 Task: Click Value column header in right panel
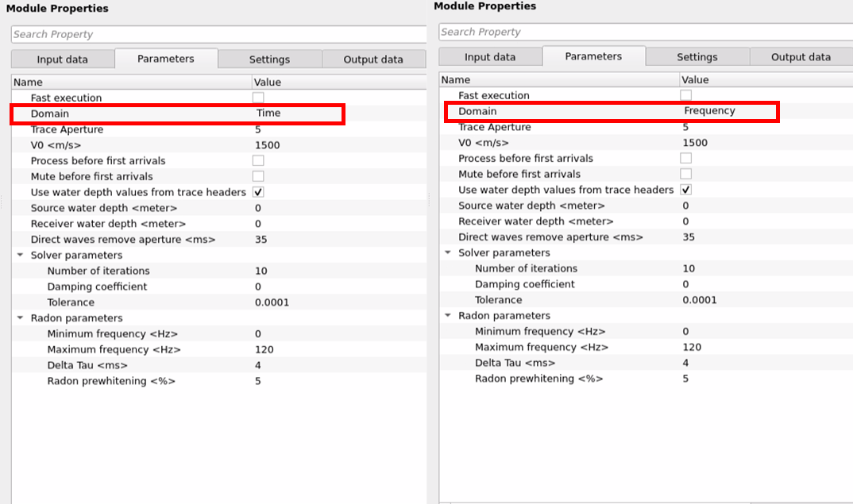point(762,79)
